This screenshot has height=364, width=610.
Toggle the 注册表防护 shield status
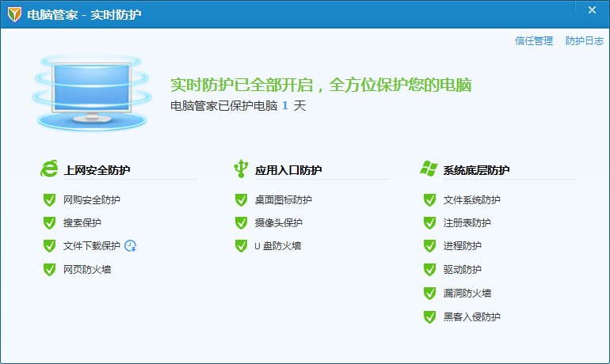[429, 223]
